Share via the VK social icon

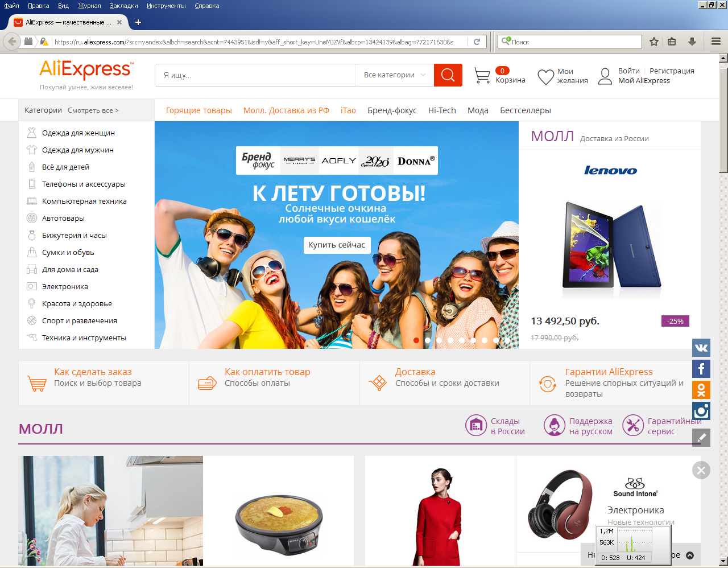point(701,348)
